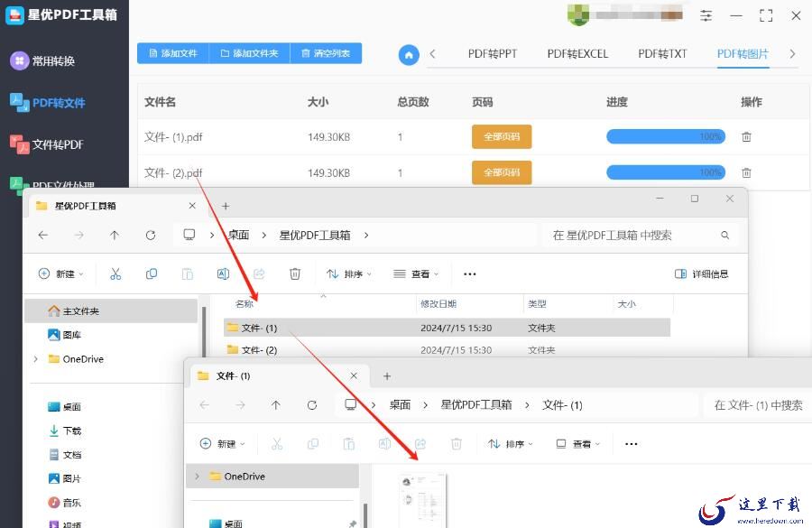
Task: Open PDF转文件 in the sidebar
Action: (48, 103)
